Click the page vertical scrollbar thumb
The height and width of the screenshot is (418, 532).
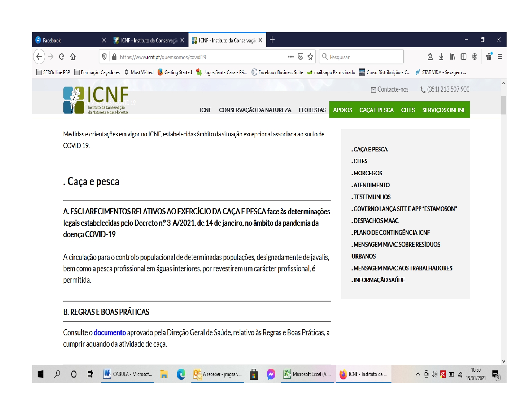click(503, 105)
